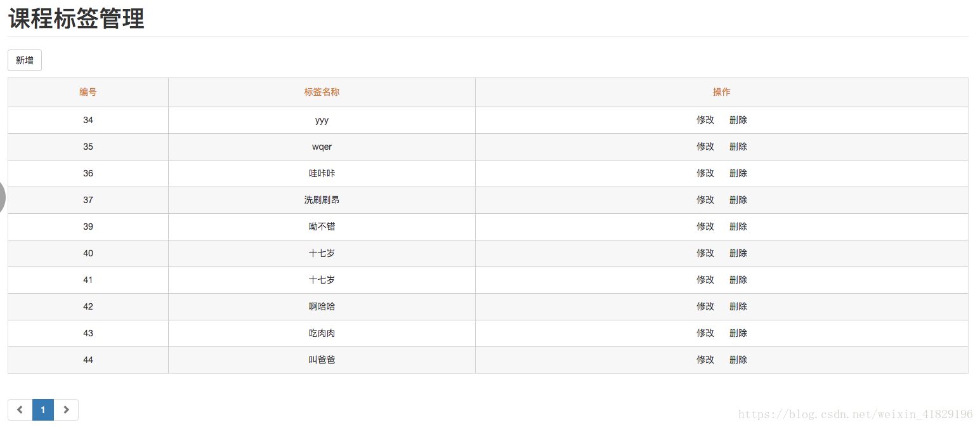980x427 pixels.
Task: Click the 操作 column header
Action: tap(722, 92)
